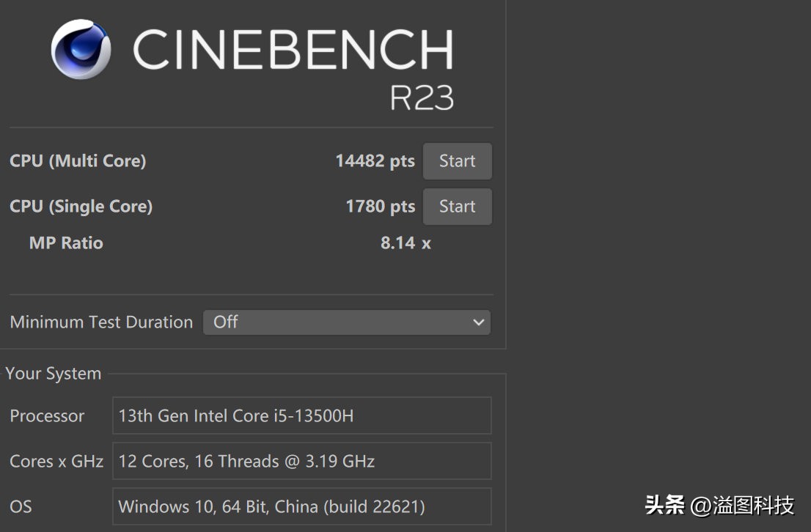Viewport: 811px width, 532px height.
Task: Click the Processor label
Action: pyautogui.click(x=47, y=416)
